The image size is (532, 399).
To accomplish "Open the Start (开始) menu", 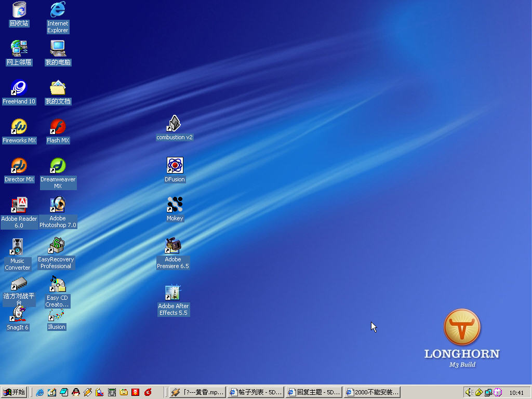I will coord(14,392).
